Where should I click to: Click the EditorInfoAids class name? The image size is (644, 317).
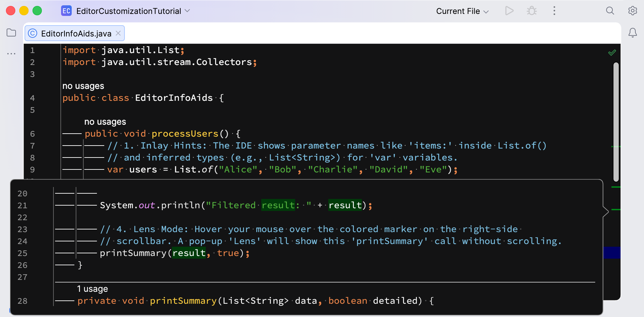click(174, 98)
